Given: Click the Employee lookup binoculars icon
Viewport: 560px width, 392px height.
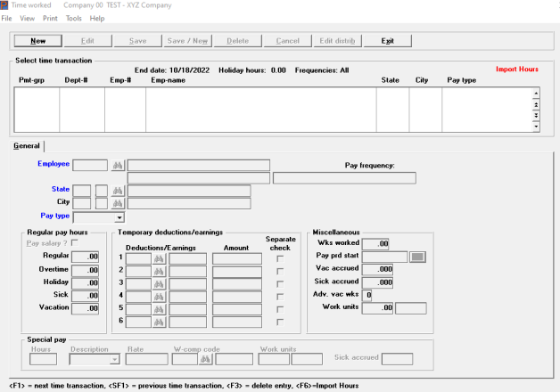Looking at the screenshot, I should point(116,165).
